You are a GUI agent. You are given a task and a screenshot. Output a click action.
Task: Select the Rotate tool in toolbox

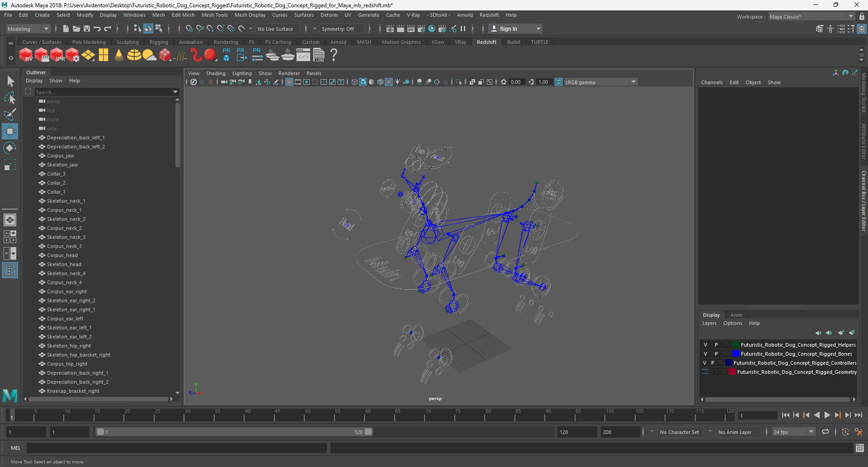(10, 148)
